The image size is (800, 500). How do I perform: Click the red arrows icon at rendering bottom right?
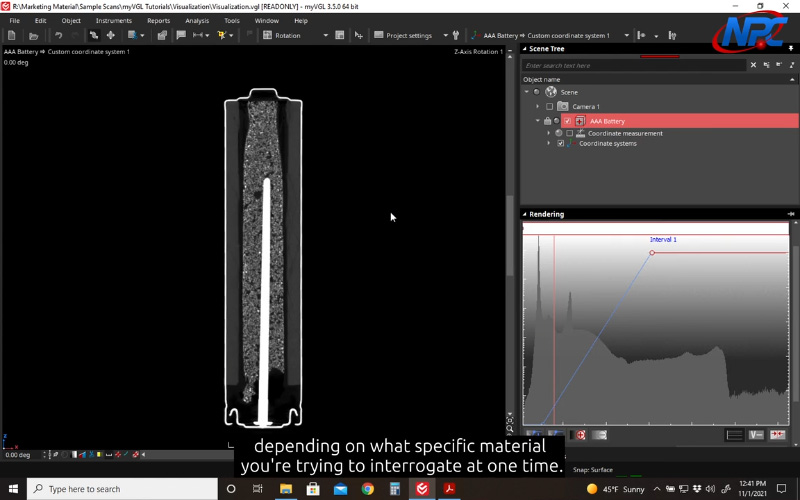[778, 435]
